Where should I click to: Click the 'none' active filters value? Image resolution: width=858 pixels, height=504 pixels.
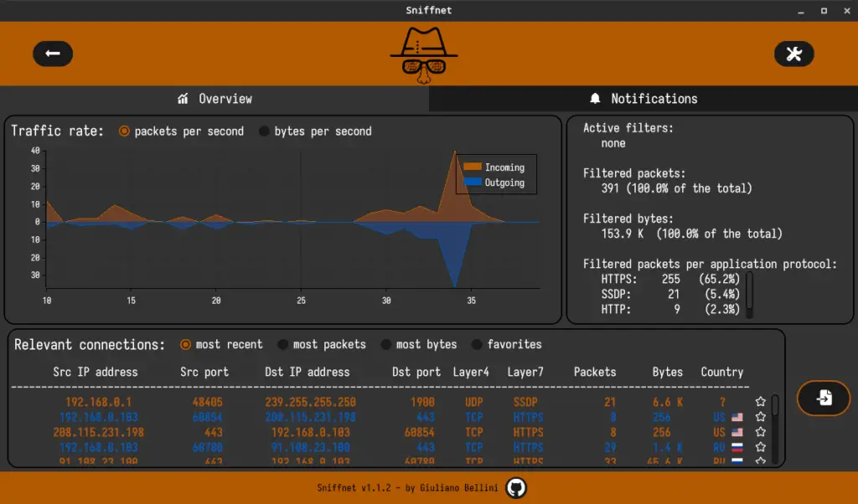click(612, 143)
